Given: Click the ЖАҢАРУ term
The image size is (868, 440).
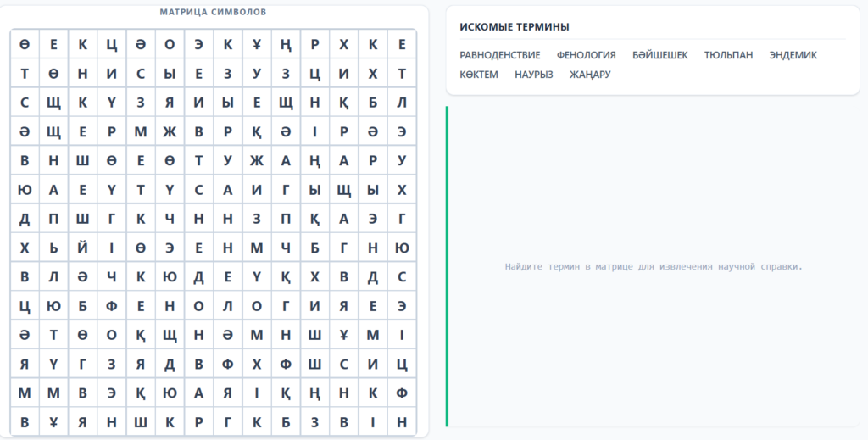Looking at the screenshot, I should [589, 75].
